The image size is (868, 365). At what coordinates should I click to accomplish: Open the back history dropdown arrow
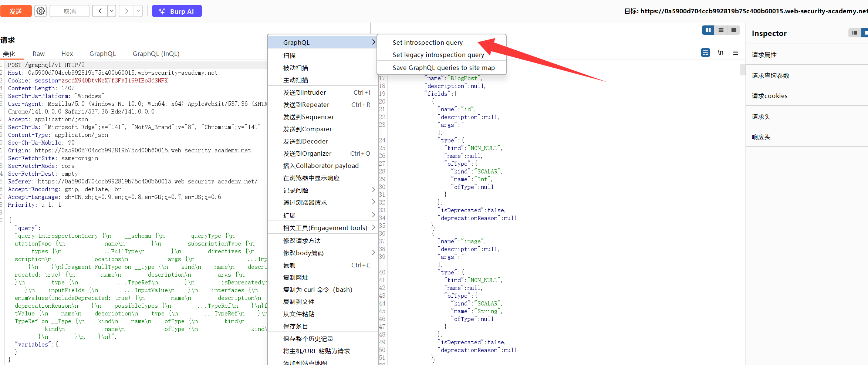click(x=112, y=11)
